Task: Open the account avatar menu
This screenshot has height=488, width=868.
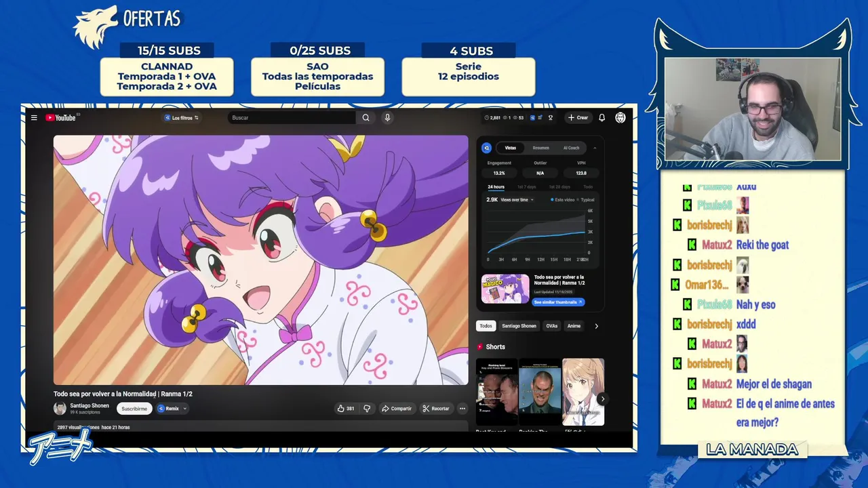Action: 620,117
